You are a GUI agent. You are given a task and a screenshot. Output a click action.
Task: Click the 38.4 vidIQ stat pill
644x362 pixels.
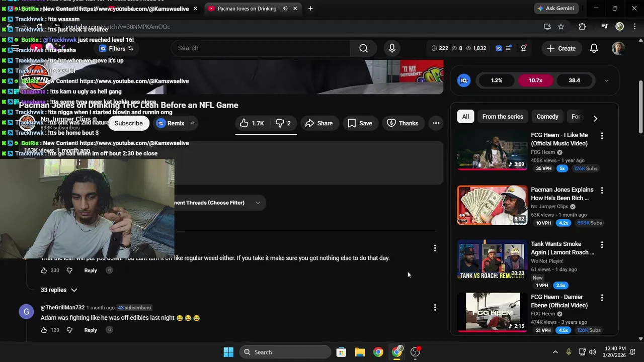[x=574, y=80]
